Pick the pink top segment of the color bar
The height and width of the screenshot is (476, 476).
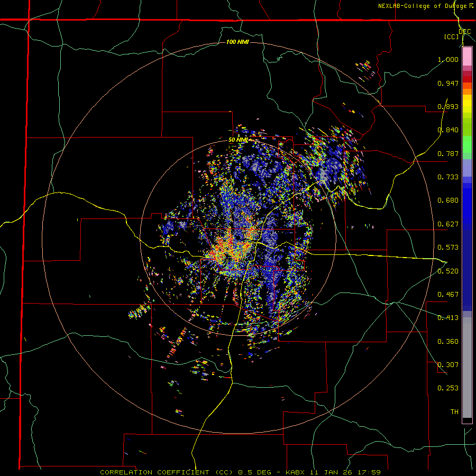click(467, 56)
